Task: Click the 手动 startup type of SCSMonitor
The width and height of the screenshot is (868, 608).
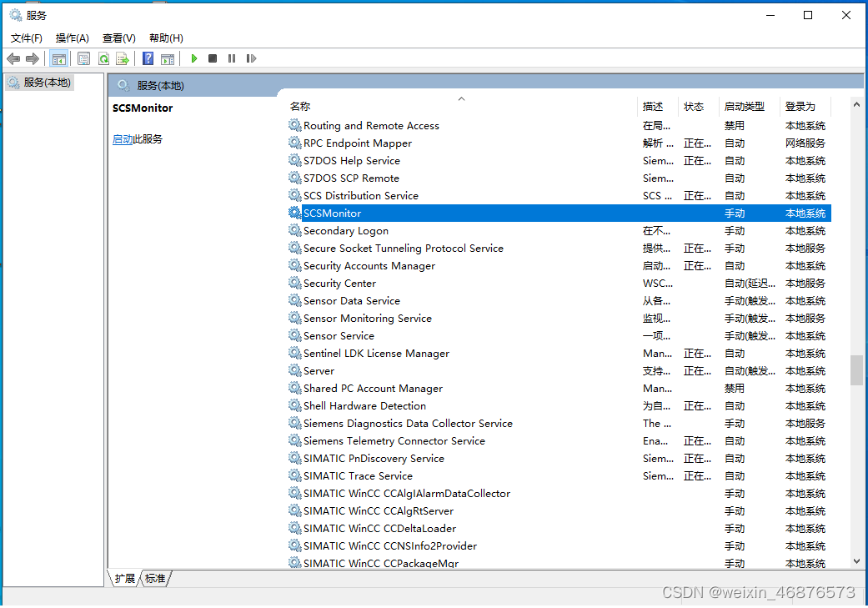Action: coord(735,214)
